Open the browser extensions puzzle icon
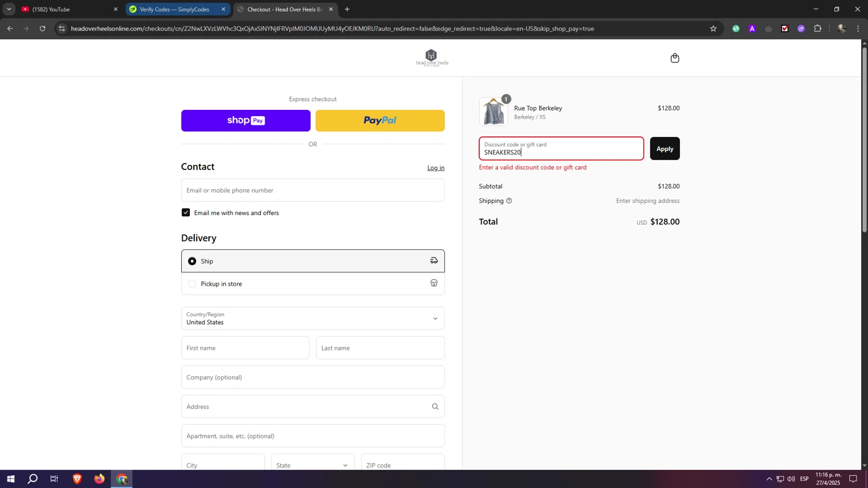This screenshot has height=488, width=868. click(x=818, y=28)
